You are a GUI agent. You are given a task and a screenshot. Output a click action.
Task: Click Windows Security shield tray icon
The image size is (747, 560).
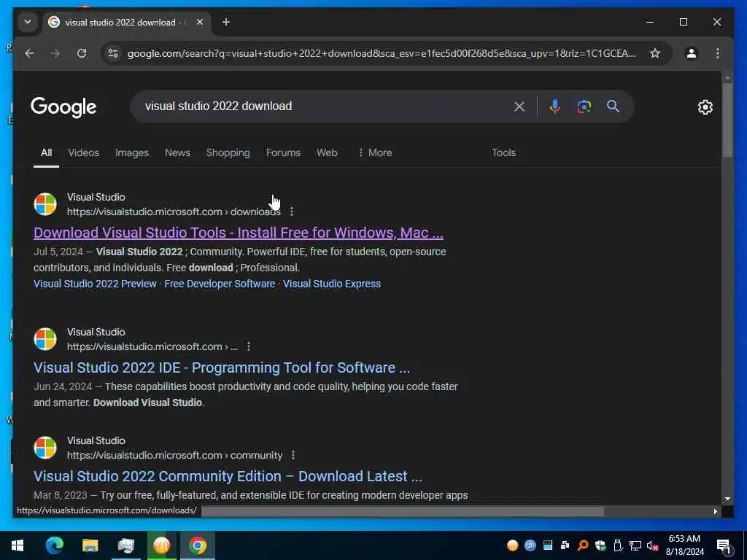(600, 545)
